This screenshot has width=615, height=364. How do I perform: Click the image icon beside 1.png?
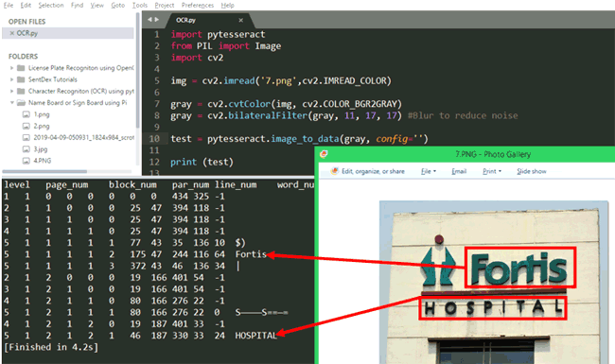[26, 114]
